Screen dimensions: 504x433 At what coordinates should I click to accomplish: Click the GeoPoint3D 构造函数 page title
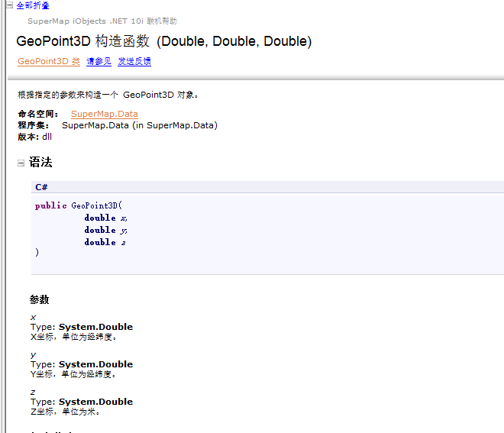pyautogui.click(x=163, y=41)
